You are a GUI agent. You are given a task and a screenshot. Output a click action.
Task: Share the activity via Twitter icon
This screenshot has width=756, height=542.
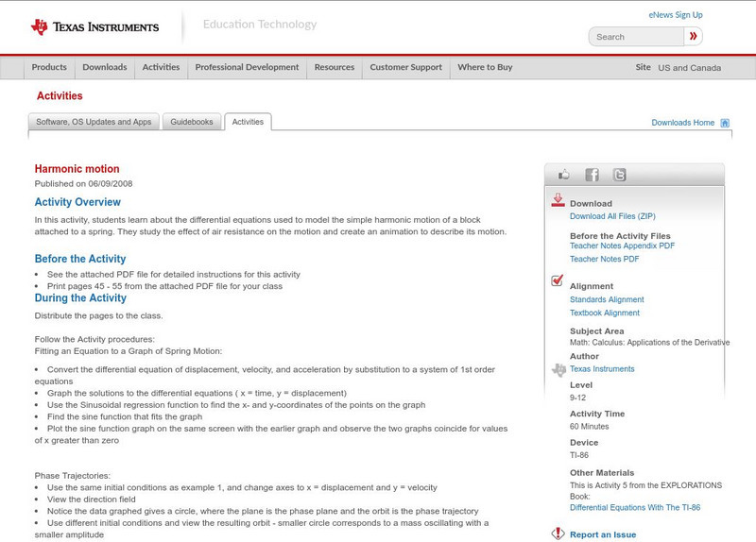point(619,175)
